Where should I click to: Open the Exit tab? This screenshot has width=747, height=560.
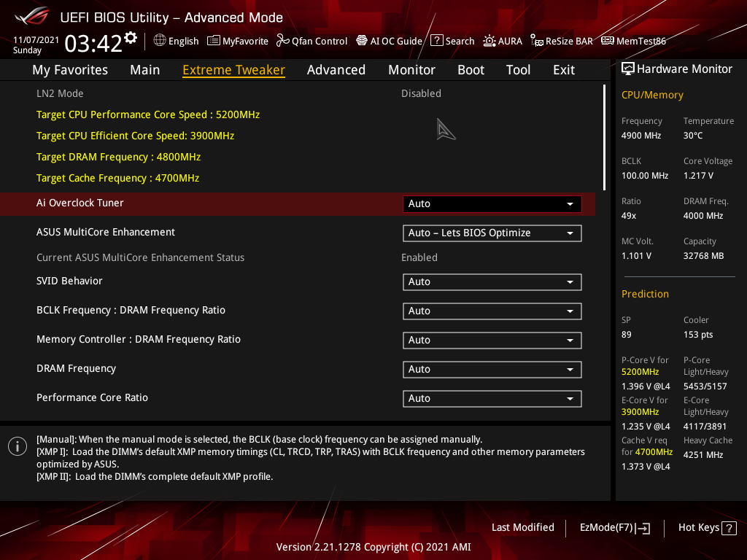[564, 70]
